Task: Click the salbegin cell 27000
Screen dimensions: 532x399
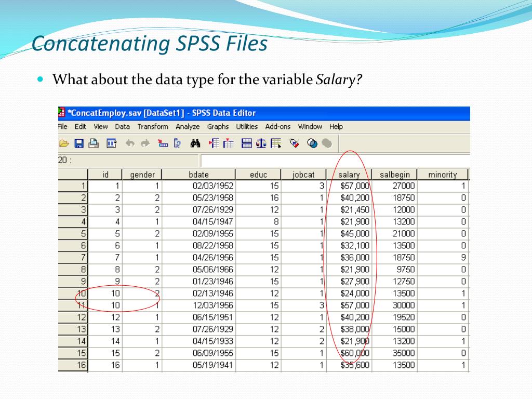Action: point(394,186)
